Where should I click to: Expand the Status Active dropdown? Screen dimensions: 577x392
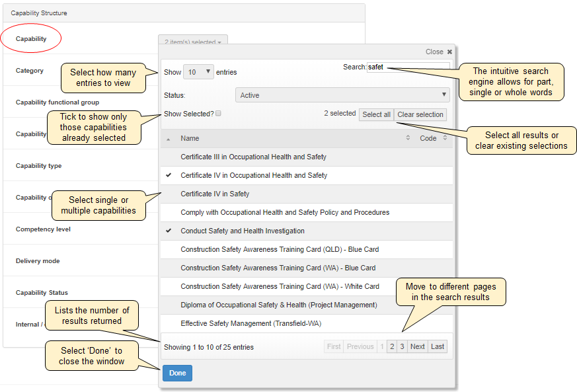342,95
